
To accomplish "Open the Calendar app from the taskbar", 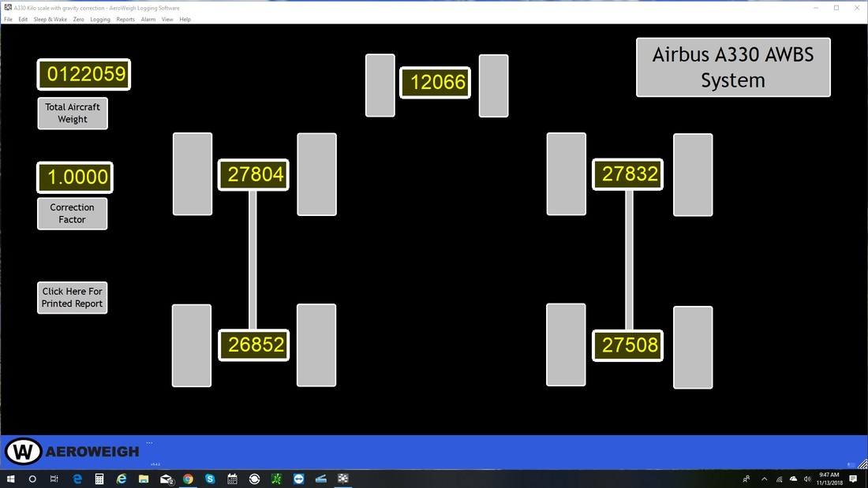I will (232, 479).
